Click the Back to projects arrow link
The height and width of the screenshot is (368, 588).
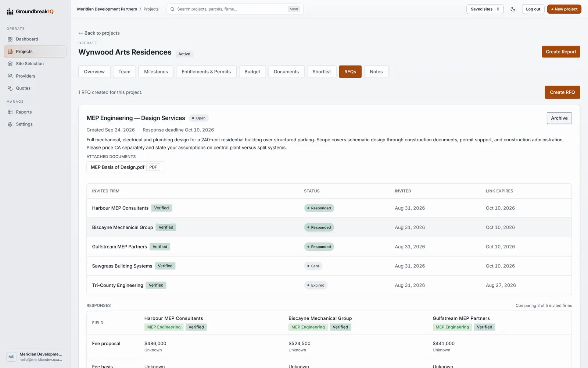99,33
